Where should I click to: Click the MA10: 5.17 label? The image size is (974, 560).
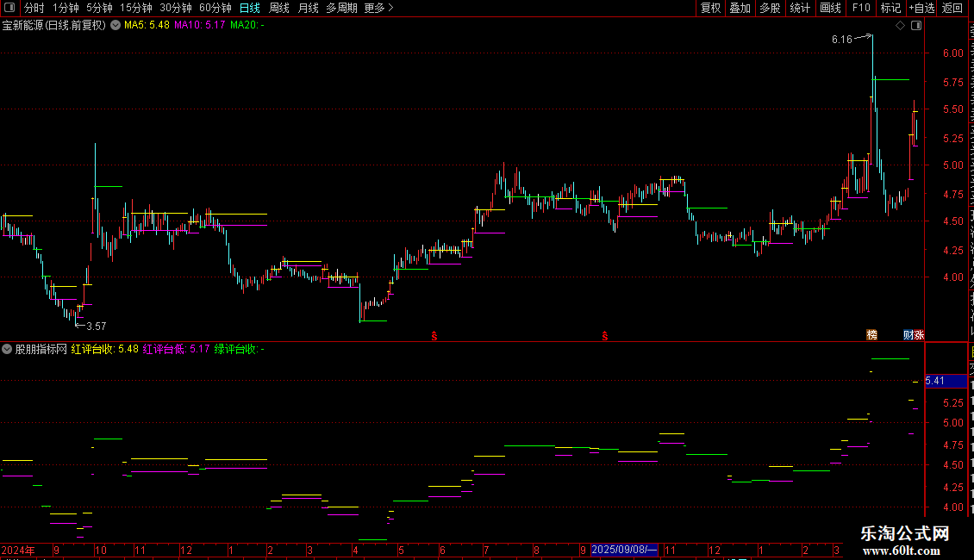199,26
